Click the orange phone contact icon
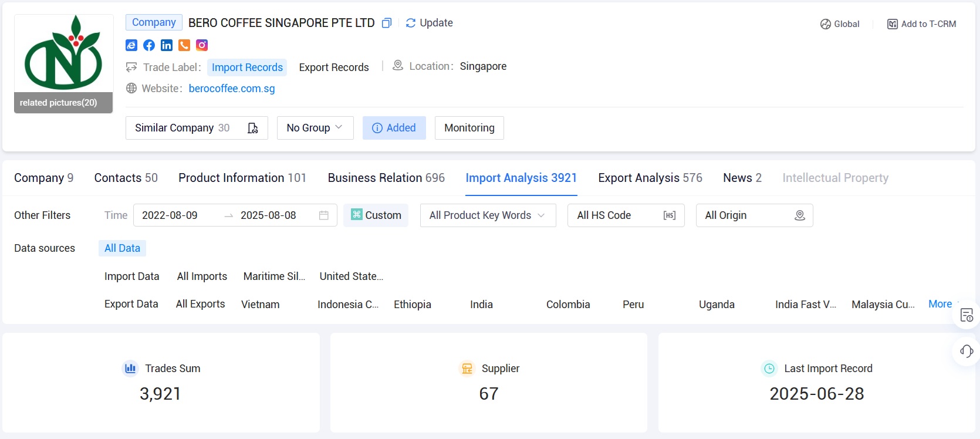 [184, 45]
